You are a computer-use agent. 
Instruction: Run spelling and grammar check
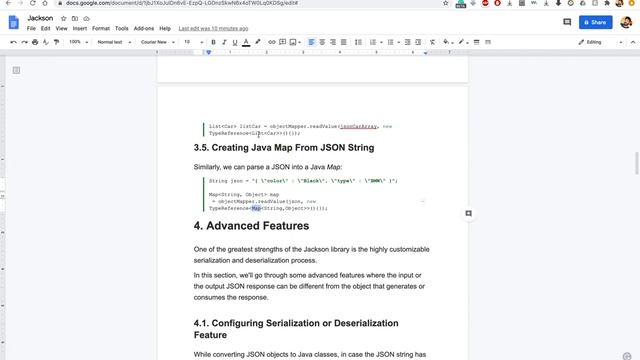[46, 42]
